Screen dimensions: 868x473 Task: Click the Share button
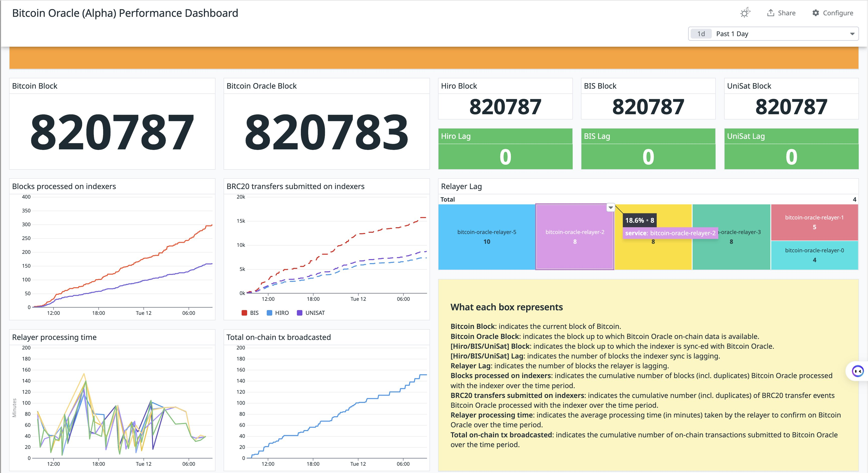[781, 13]
